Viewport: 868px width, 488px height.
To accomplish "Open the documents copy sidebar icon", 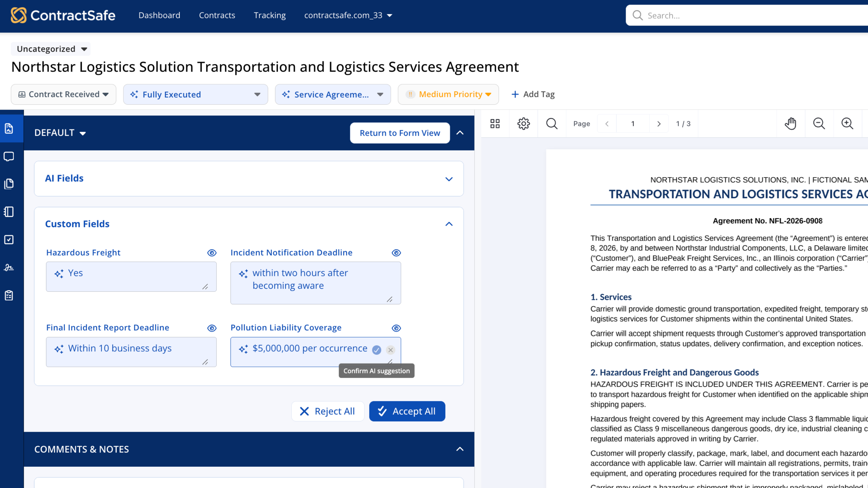I will [9, 184].
